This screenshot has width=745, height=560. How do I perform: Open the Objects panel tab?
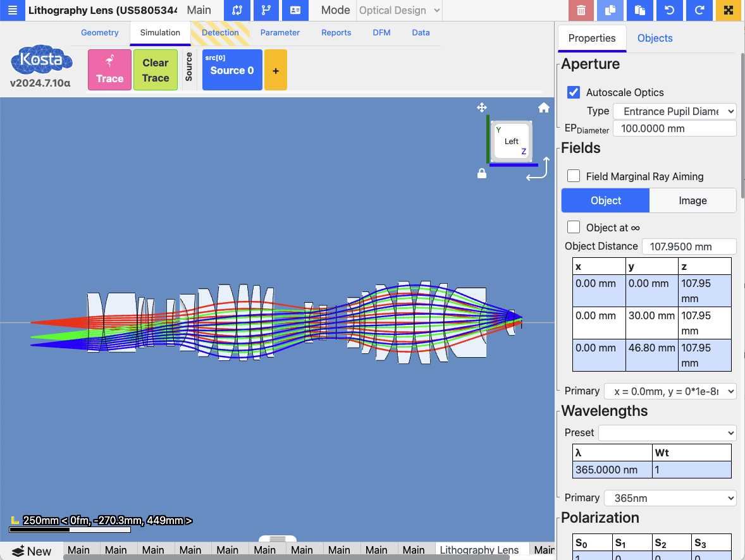click(655, 38)
